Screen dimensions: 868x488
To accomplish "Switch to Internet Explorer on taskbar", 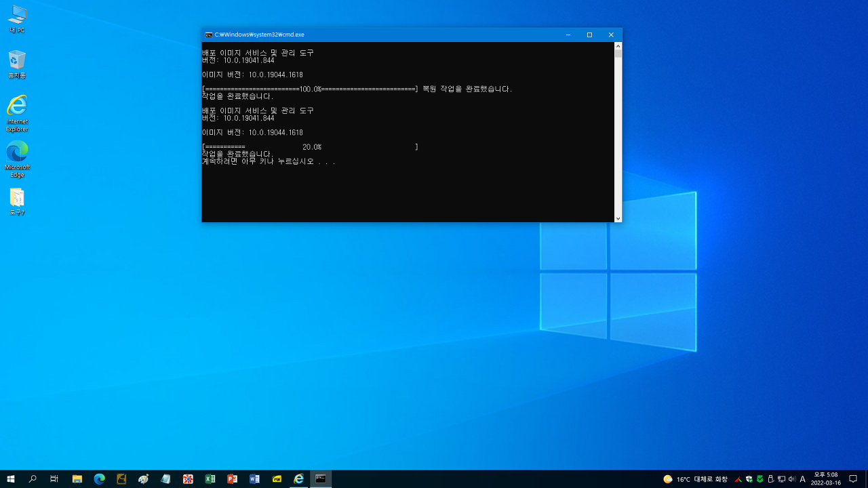I will (298, 479).
